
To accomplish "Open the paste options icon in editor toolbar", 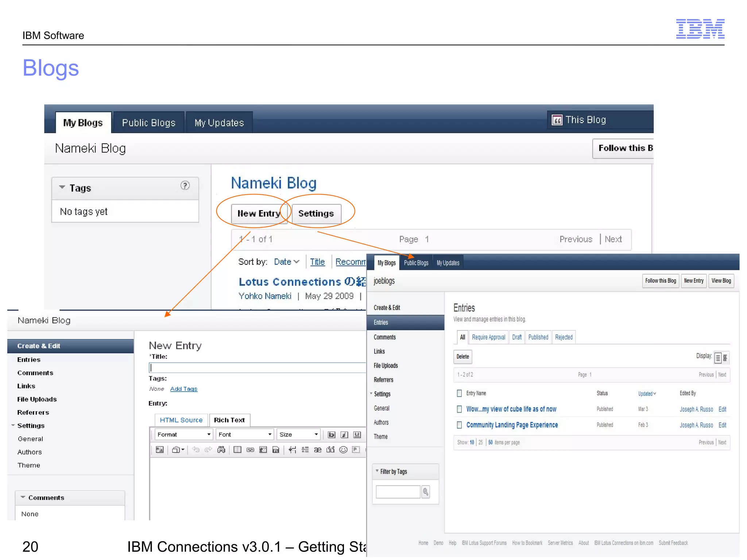I will tap(178, 450).
